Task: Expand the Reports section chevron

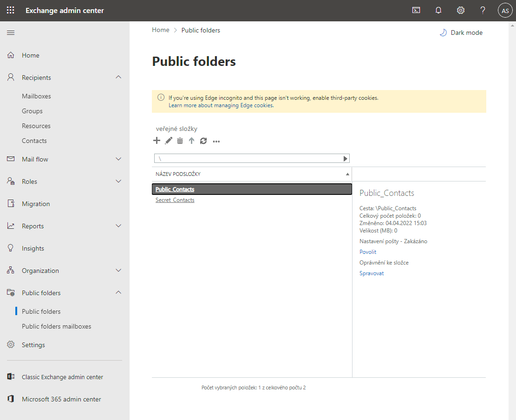Action: click(x=118, y=226)
